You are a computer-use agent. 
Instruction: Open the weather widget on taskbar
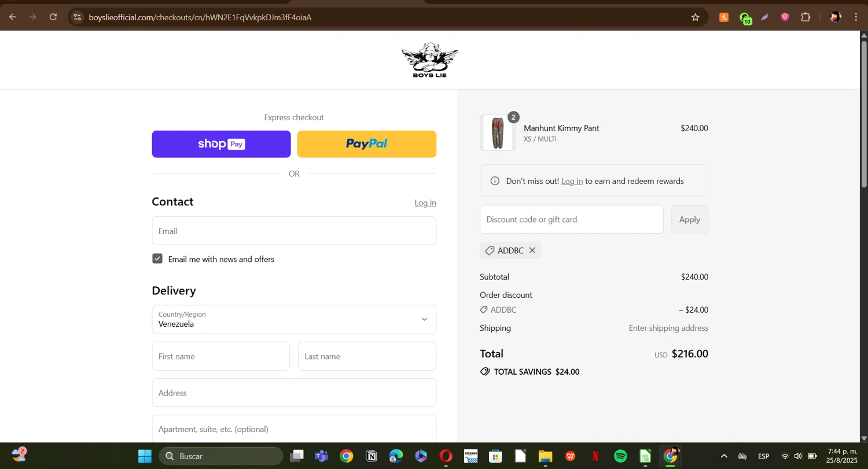tap(19, 456)
